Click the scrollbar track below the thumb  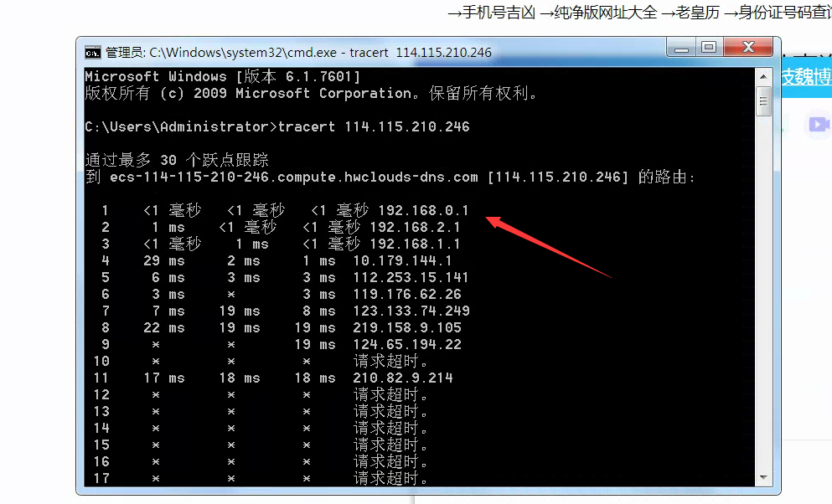click(763, 293)
